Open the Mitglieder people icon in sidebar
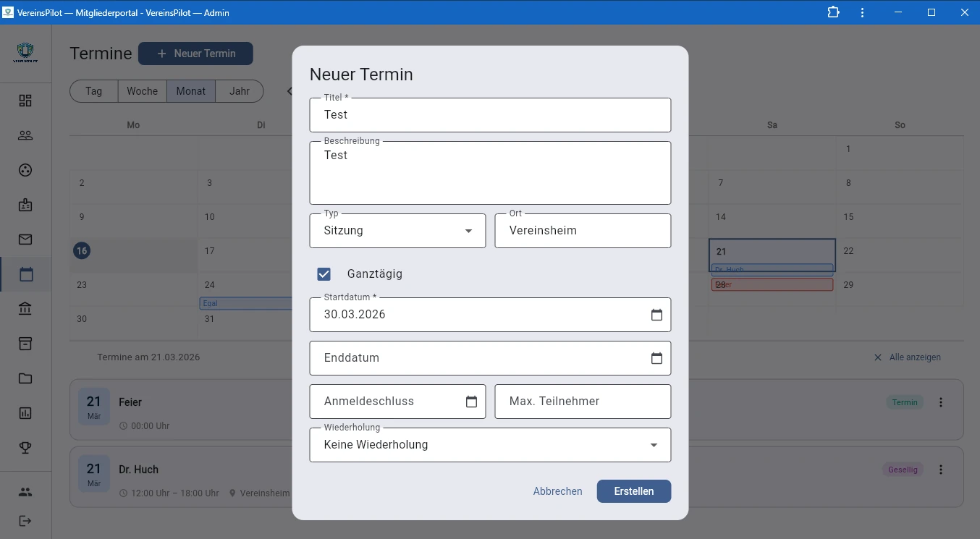The height and width of the screenshot is (539, 980). click(x=25, y=135)
